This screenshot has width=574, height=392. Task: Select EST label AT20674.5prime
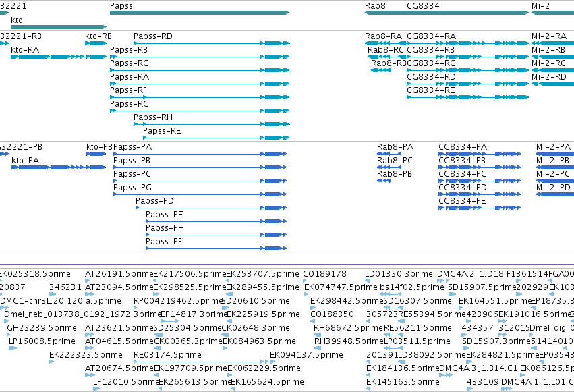119,369
